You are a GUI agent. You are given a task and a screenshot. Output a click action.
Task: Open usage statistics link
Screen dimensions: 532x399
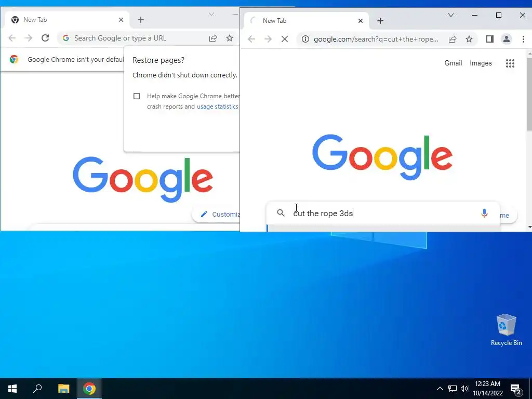click(x=218, y=107)
